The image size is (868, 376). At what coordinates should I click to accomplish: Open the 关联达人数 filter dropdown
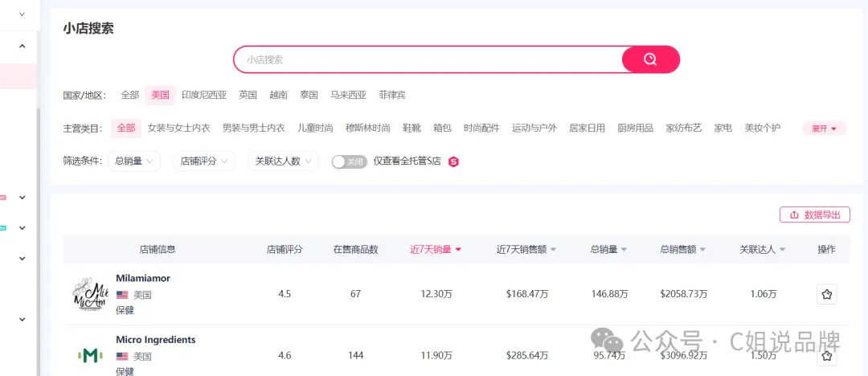click(284, 161)
